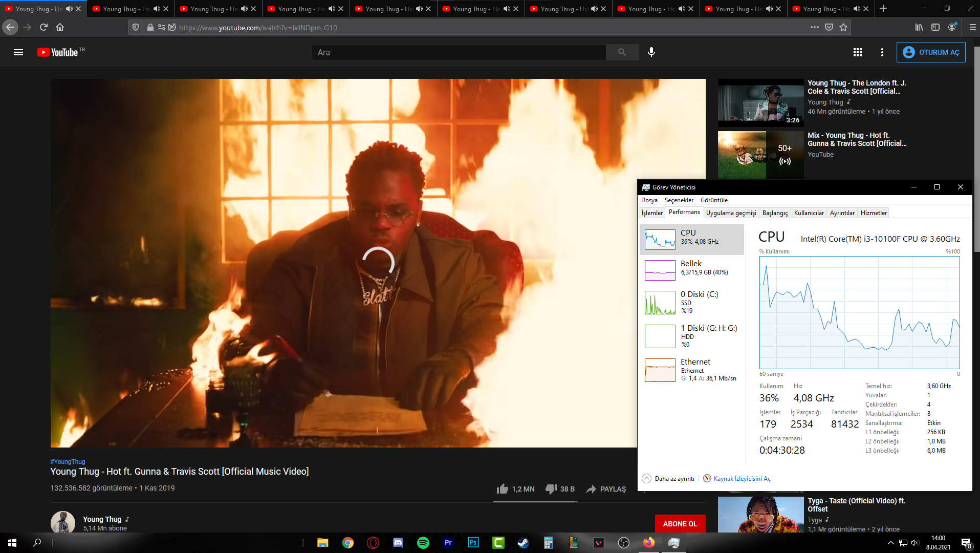This screenshot has width=980, height=553.
Task: Open Discord from the taskbar
Action: pos(398,543)
